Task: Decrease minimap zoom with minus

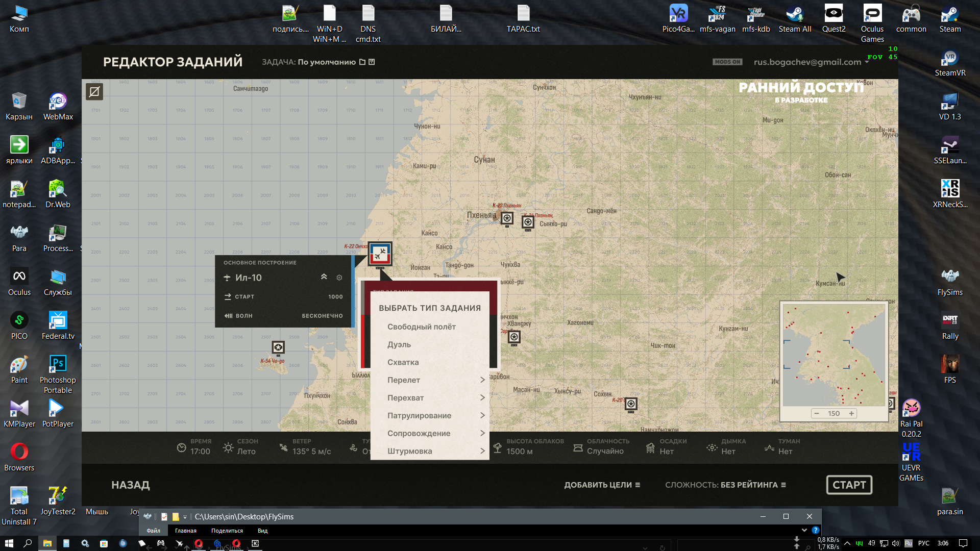Action: pos(817,413)
